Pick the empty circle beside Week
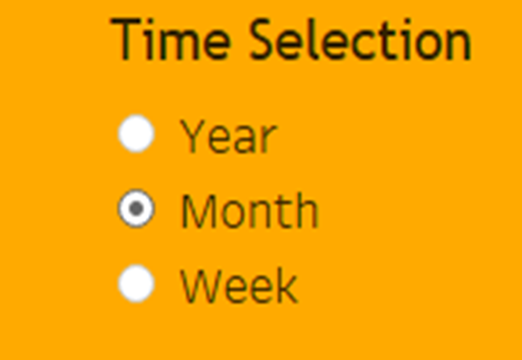Screen dimensions: 522x360 pyautogui.click(x=136, y=284)
